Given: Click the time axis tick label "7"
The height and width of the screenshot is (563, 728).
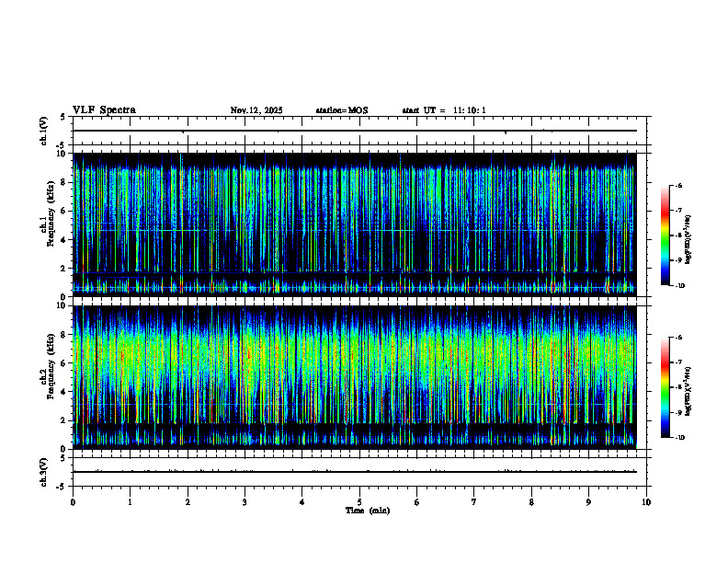Looking at the screenshot, I should tap(474, 502).
